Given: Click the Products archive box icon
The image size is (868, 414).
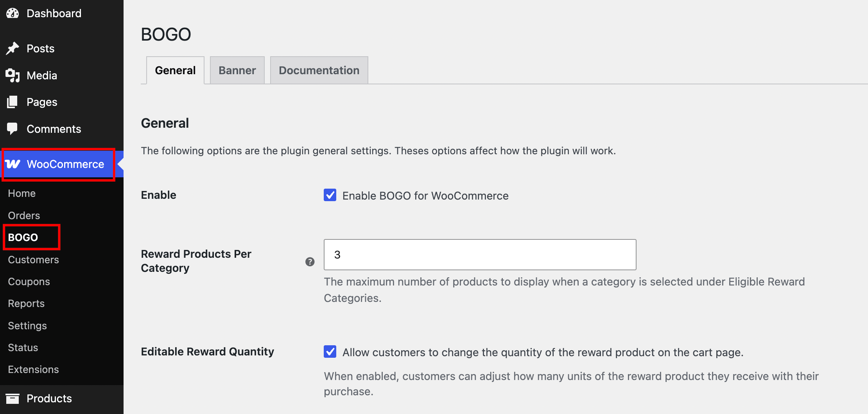Looking at the screenshot, I should (x=13, y=398).
